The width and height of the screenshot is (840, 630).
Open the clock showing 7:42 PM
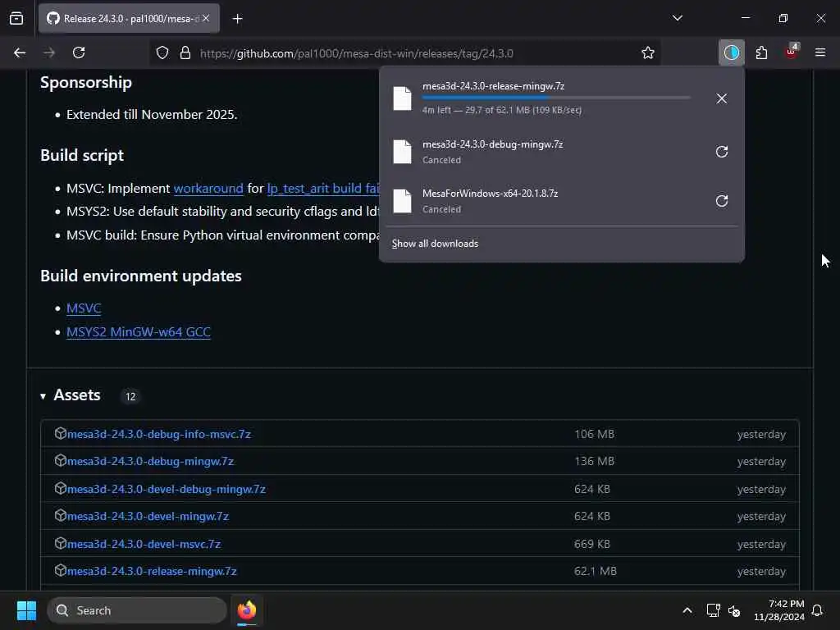pos(779,610)
